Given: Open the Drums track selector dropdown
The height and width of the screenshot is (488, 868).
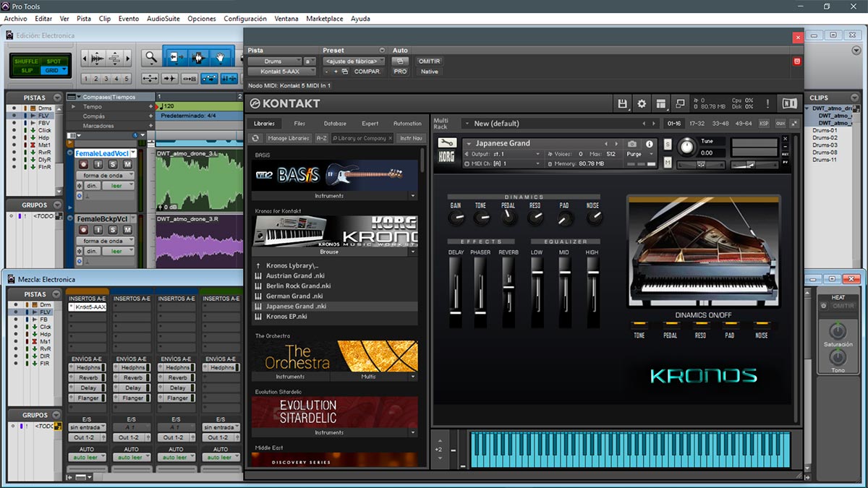Looking at the screenshot, I should click(x=275, y=61).
